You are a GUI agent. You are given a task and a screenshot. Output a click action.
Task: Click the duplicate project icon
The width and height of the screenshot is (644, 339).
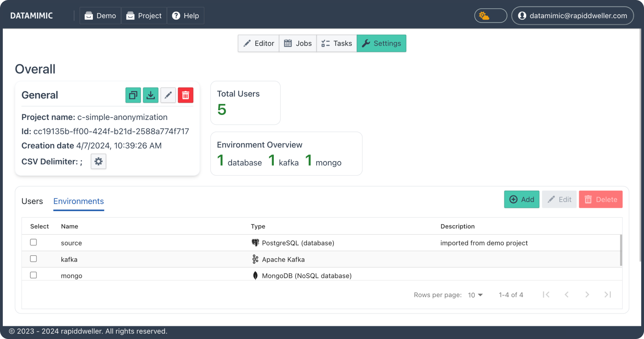(x=133, y=95)
